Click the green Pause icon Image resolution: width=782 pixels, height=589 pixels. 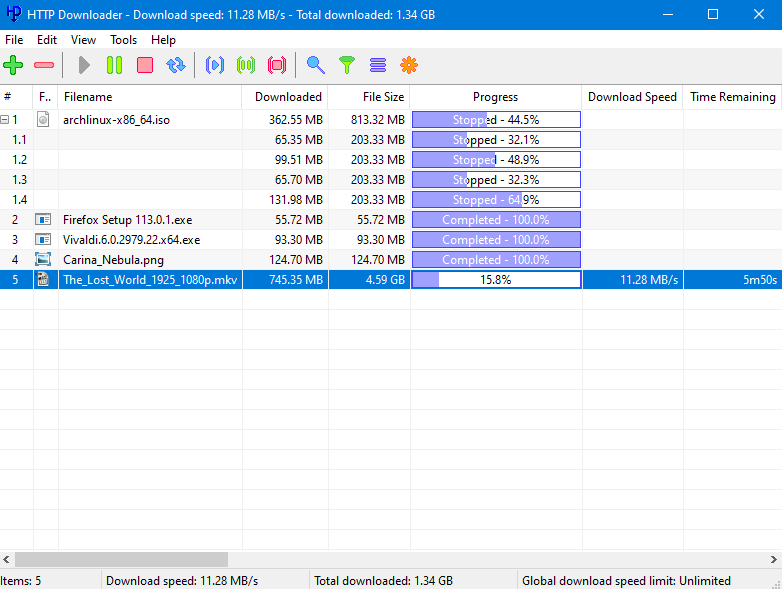(114, 65)
